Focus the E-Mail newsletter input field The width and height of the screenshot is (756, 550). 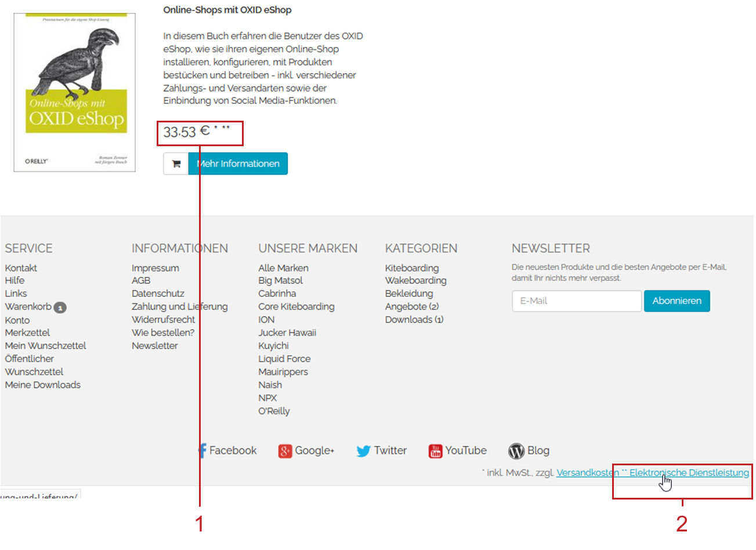click(576, 301)
